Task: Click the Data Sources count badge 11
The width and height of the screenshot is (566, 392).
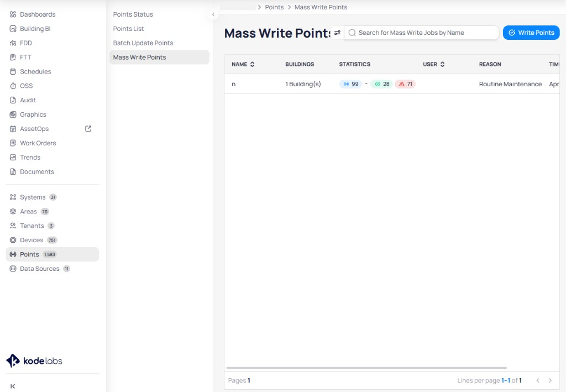Action: click(66, 269)
